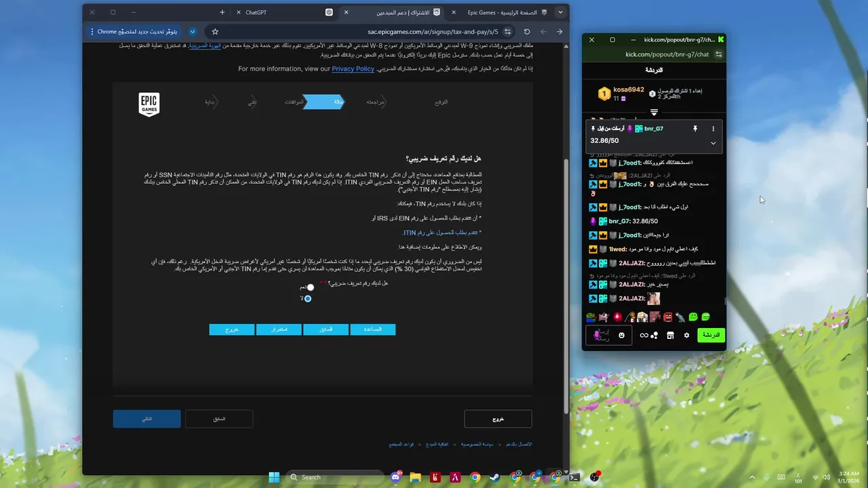Select the 'نعم' yes radio button

[311, 287]
